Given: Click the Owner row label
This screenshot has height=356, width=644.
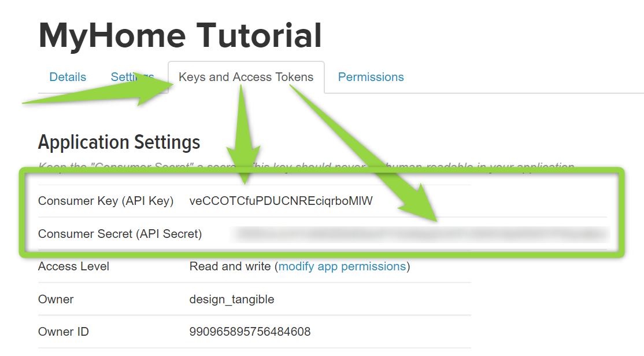Looking at the screenshot, I should 56,299.
